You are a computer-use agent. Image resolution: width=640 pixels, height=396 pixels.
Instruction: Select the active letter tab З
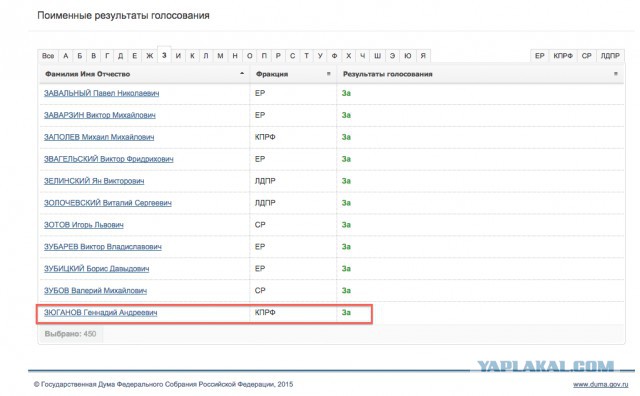(164, 55)
